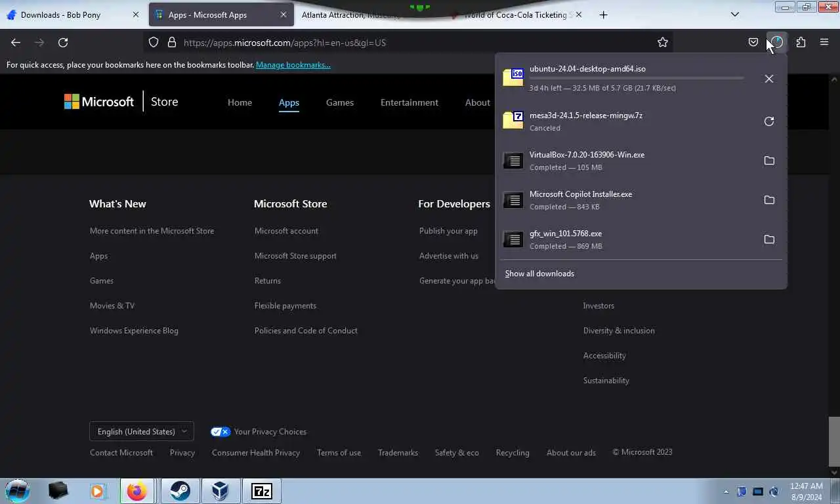Viewport: 840px width, 504px height.
Task: Open the list all tabs dropdown
Action: point(735,14)
